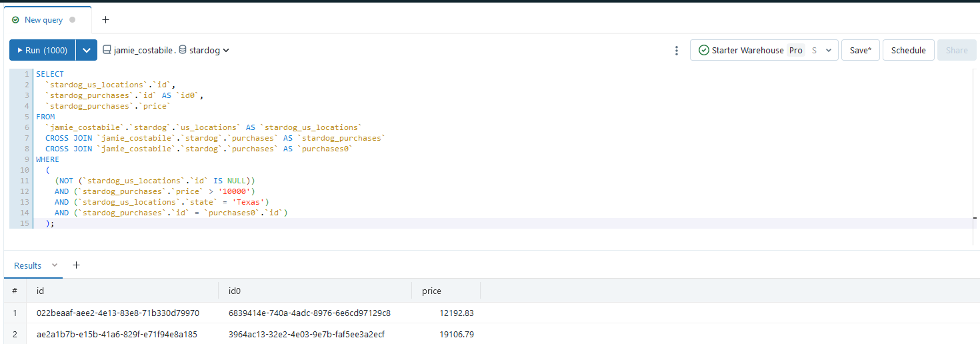Run the query (1000)

click(x=43, y=50)
